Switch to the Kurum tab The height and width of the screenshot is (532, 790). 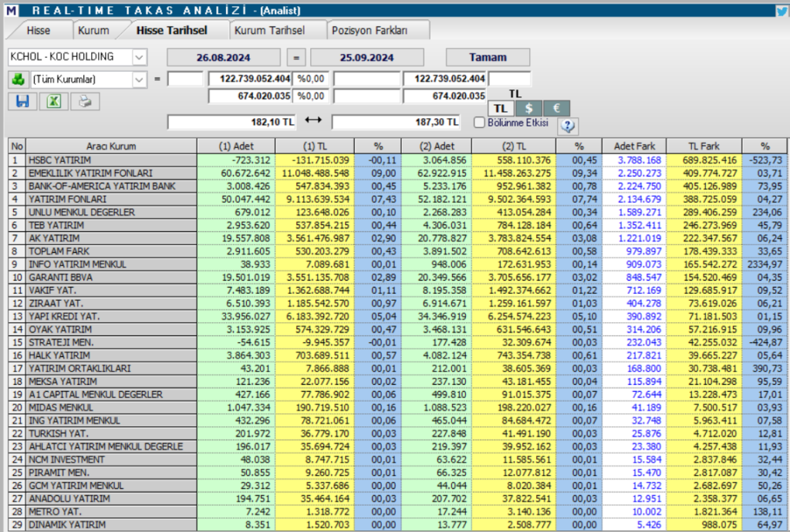[x=93, y=30]
